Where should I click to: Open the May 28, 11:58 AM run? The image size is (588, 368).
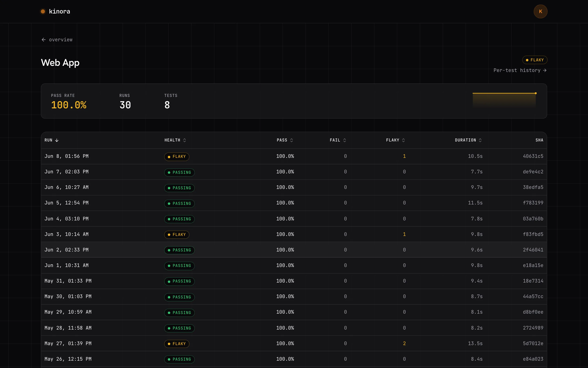[x=294, y=328]
